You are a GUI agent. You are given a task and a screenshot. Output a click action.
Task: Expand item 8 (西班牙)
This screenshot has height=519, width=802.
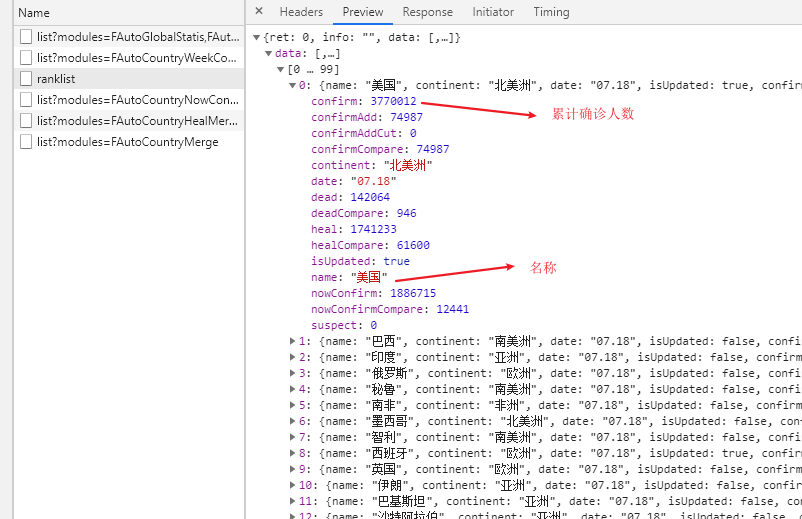(x=293, y=453)
